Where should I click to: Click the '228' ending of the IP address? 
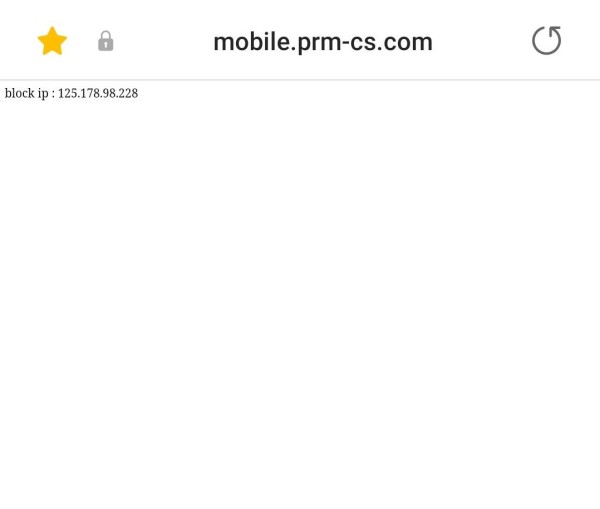(128, 93)
